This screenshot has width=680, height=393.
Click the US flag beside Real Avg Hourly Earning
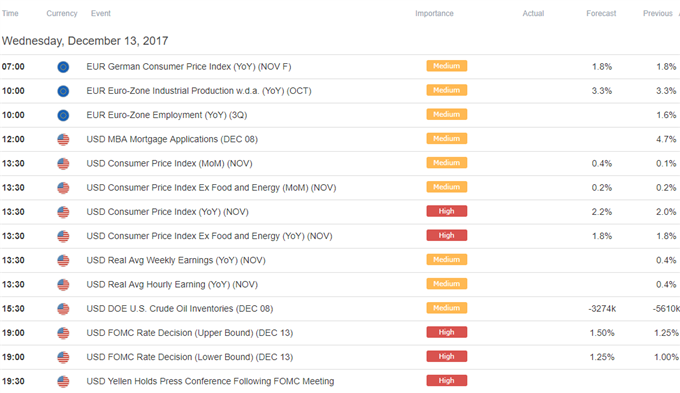tap(63, 285)
